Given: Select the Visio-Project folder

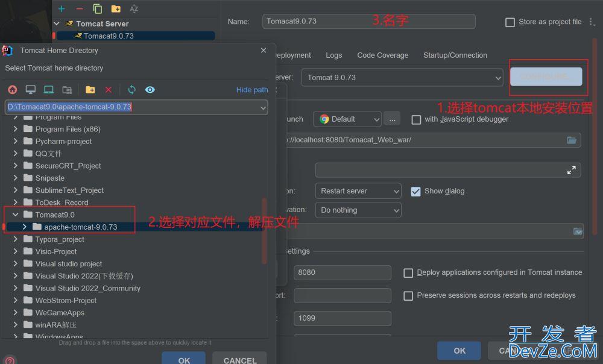Looking at the screenshot, I should point(55,251).
